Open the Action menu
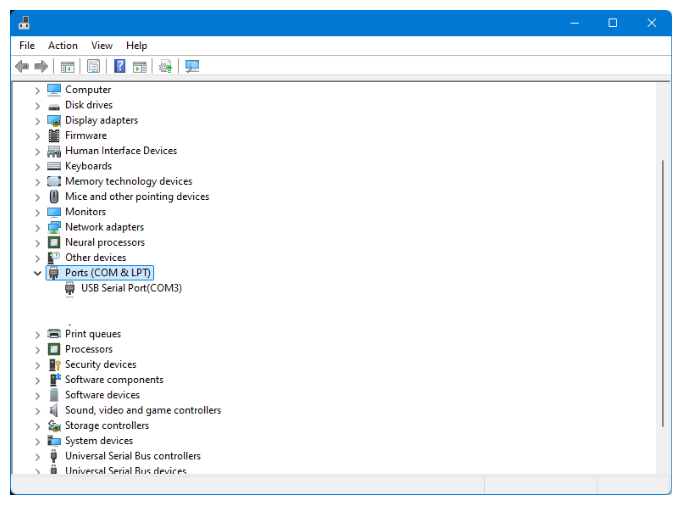The height and width of the screenshot is (505, 682). (x=62, y=45)
